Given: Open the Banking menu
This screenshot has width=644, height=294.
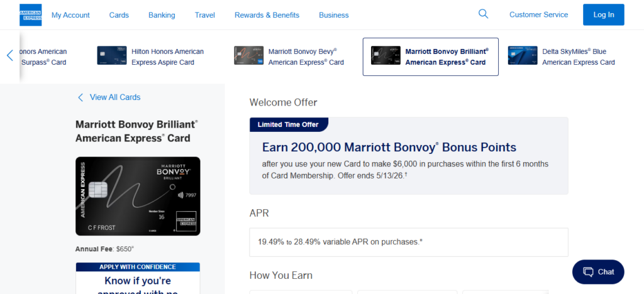Looking at the screenshot, I should (x=162, y=15).
